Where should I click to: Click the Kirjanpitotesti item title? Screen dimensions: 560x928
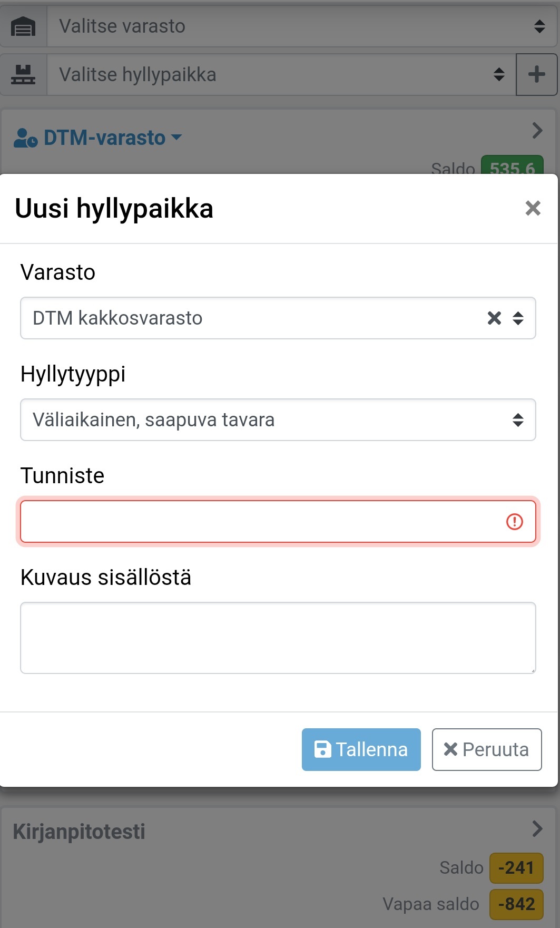click(79, 832)
